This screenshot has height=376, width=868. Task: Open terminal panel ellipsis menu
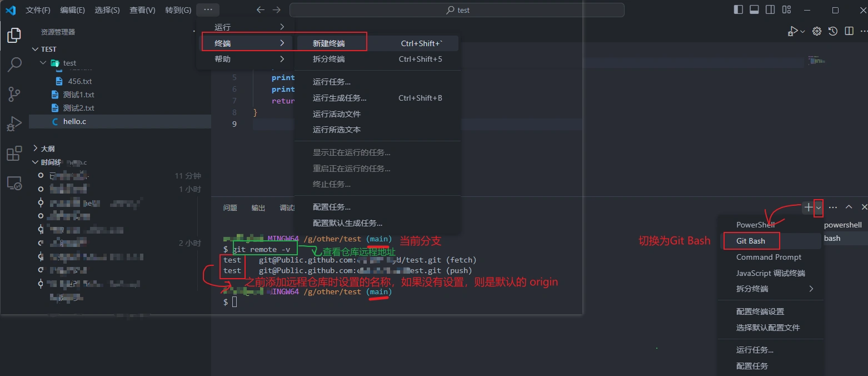833,207
